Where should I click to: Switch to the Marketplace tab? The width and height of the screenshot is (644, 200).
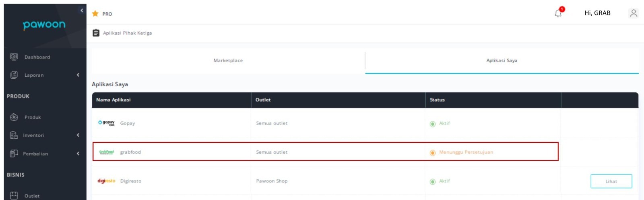[x=228, y=60]
